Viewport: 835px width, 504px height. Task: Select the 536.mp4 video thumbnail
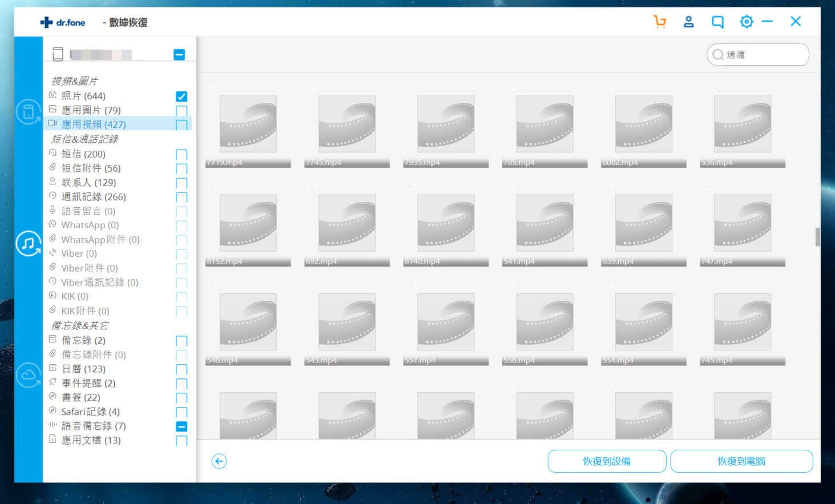pyautogui.click(x=743, y=124)
